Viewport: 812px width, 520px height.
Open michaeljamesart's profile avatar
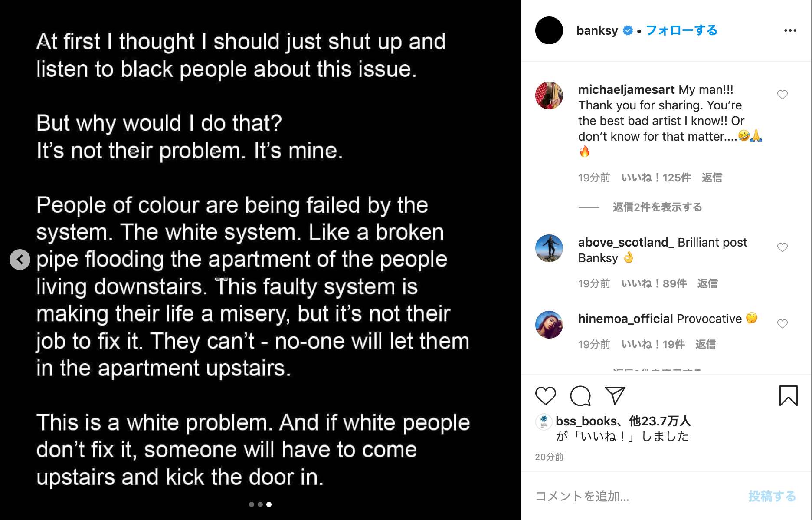pyautogui.click(x=549, y=95)
